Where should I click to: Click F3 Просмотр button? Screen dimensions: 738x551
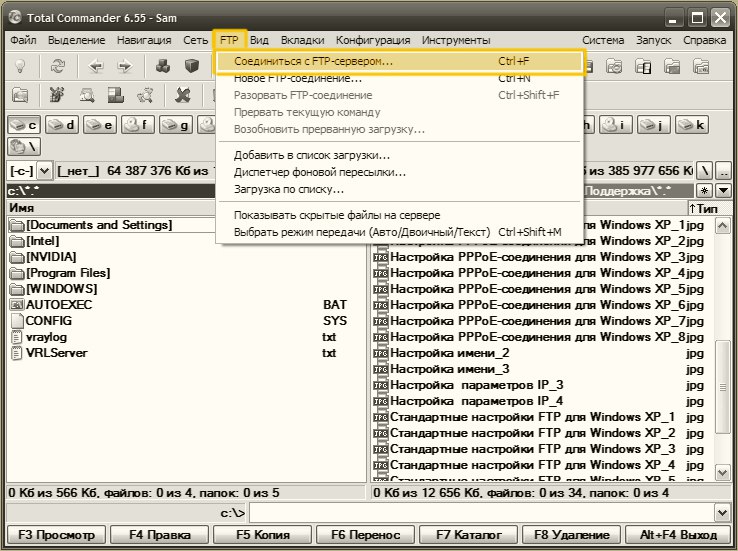click(56, 535)
